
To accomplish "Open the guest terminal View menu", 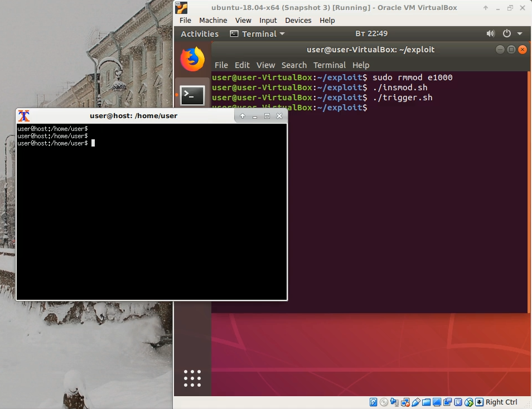I will [x=265, y=65].
